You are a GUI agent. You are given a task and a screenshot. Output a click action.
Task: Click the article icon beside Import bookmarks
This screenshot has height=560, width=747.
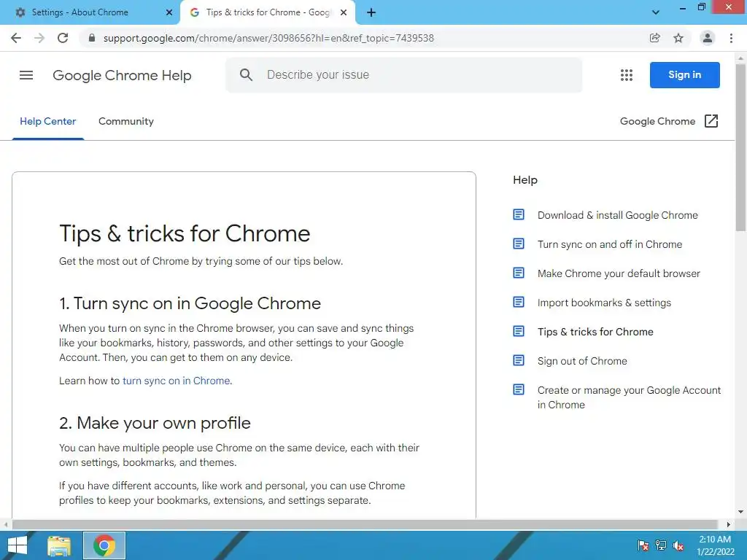point(519,302)
